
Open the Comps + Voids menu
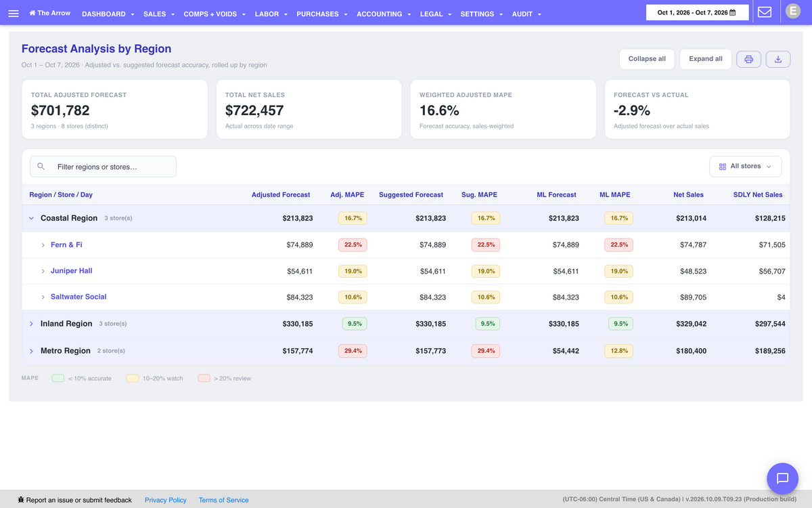(215, 14)
